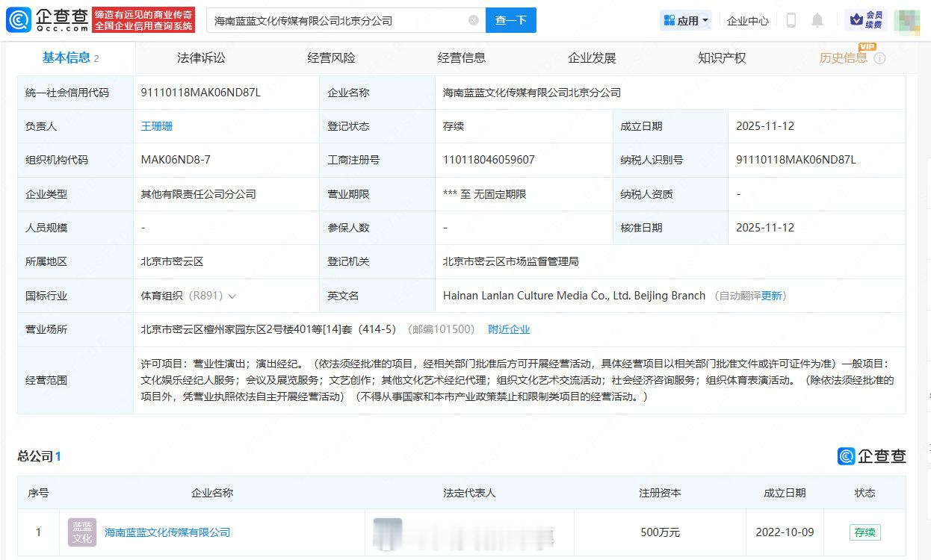
Task: Select 登记机关 value 北京市密云区市场监督管理局
Action: point(511,261)
